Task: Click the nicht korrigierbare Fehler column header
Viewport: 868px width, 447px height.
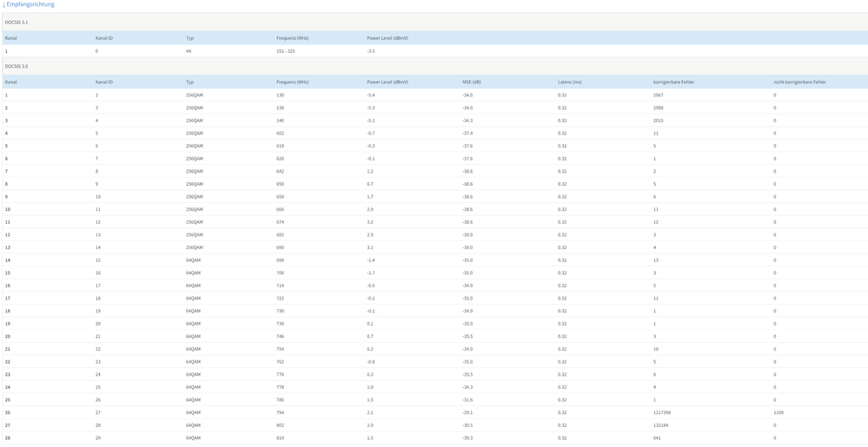Action: tap(800, 82)
